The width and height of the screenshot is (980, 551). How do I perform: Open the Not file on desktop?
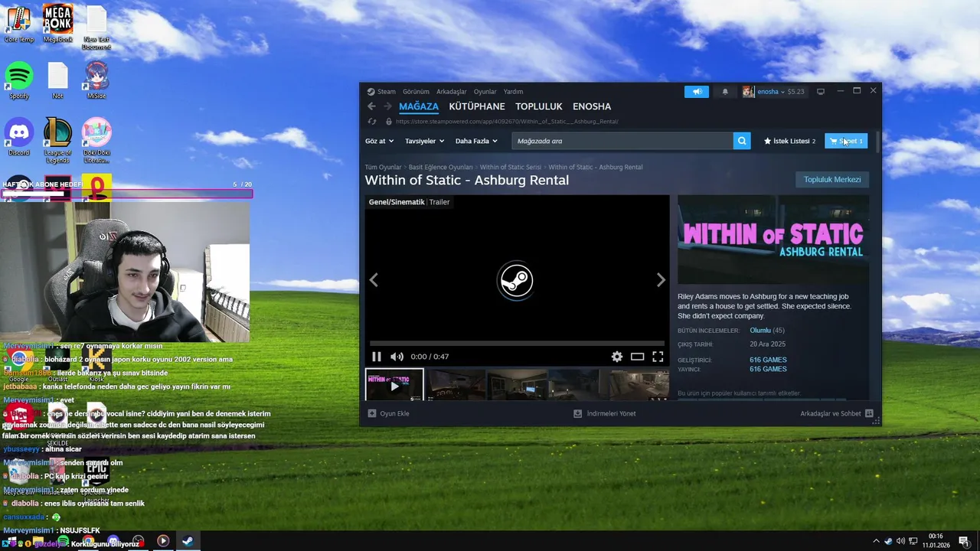click(57, 80)
